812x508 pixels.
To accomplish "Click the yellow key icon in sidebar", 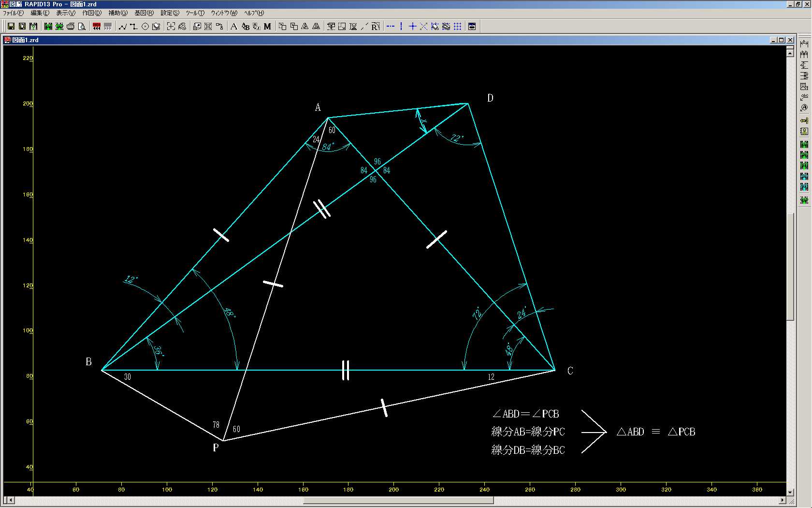I will (x=804, y=120).
